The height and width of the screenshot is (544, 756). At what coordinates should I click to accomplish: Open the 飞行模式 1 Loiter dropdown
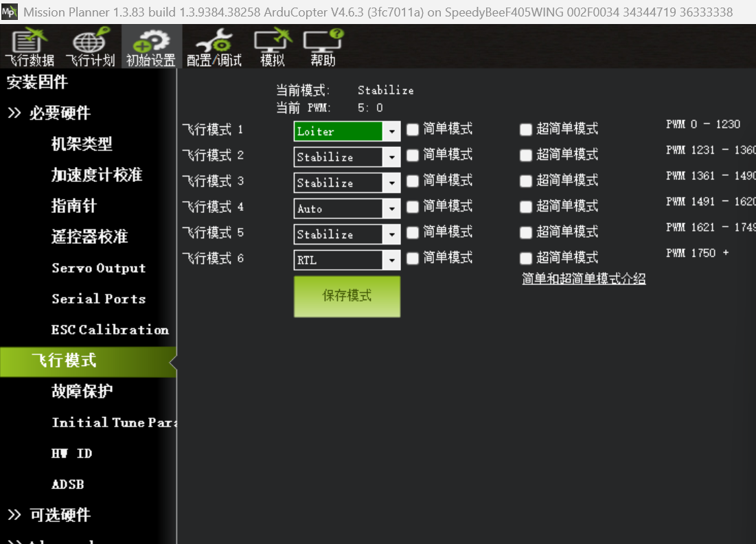pos(347,131)
